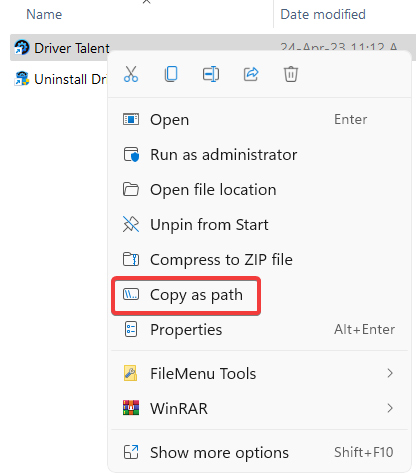Sort by the Date modified column header
The height and width of the screenshot is (474, 416).
[323, 14]
